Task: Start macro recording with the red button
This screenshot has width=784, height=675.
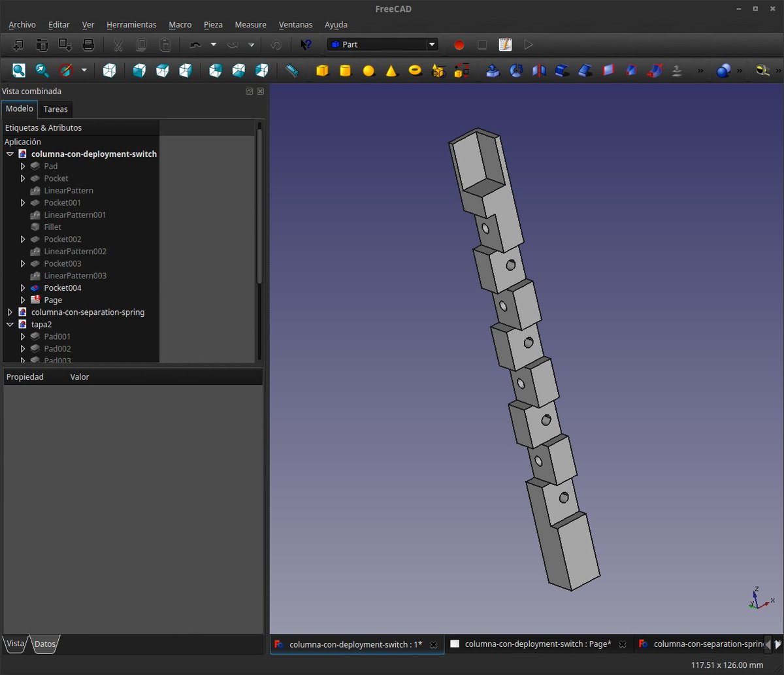Action: tap(459, 44)
